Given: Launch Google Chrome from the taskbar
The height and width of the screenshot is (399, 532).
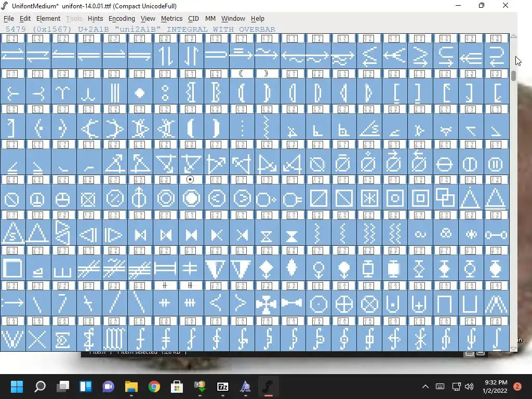Looking at the screenshot, I should pyautogui.click(x=154, y=387).
